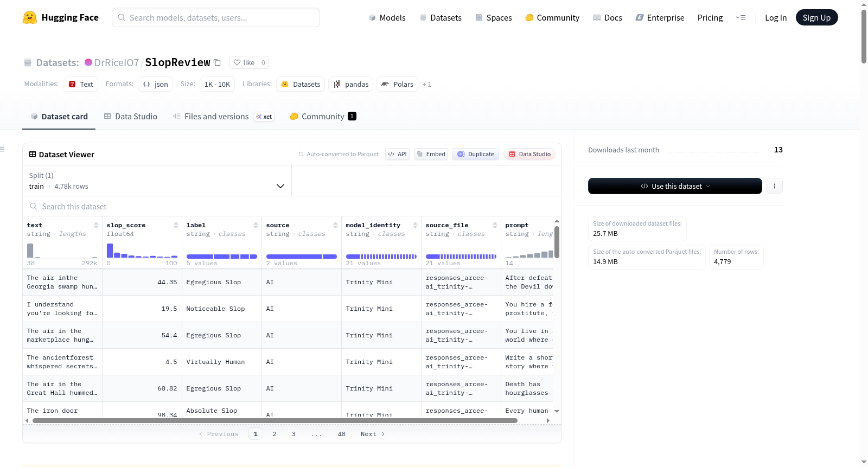Click the label classes distribution bar
Viewport: 868px width, 467px height.
click(x=222, y=257)
